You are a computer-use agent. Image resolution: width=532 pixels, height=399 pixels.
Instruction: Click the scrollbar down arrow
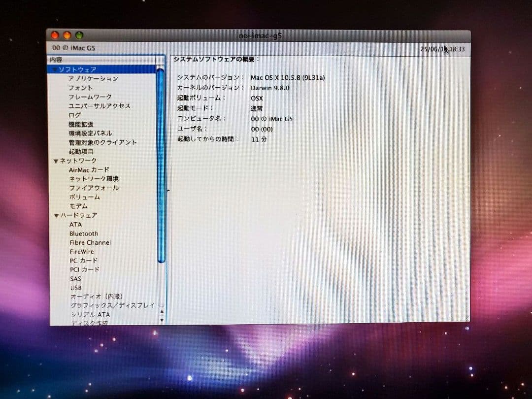(x=161, y=320)
